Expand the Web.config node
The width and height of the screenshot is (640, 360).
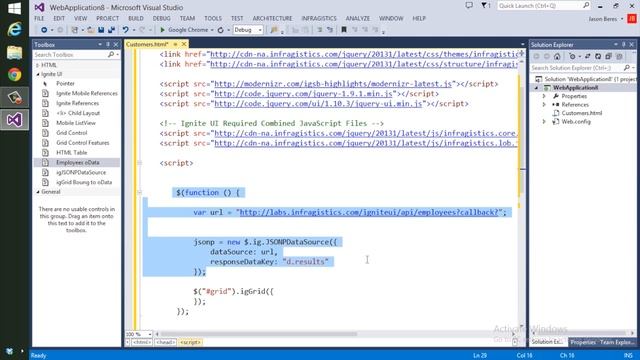point(544,122)
